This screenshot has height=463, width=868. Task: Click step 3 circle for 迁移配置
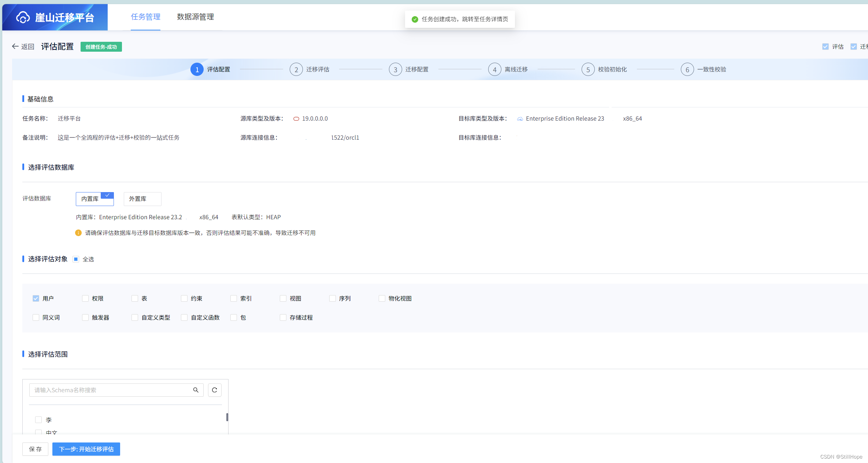coord(395,69)
